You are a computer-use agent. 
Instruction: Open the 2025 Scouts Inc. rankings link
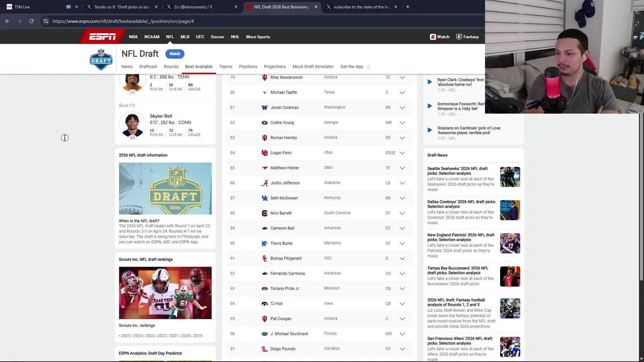tap(126, 336)
